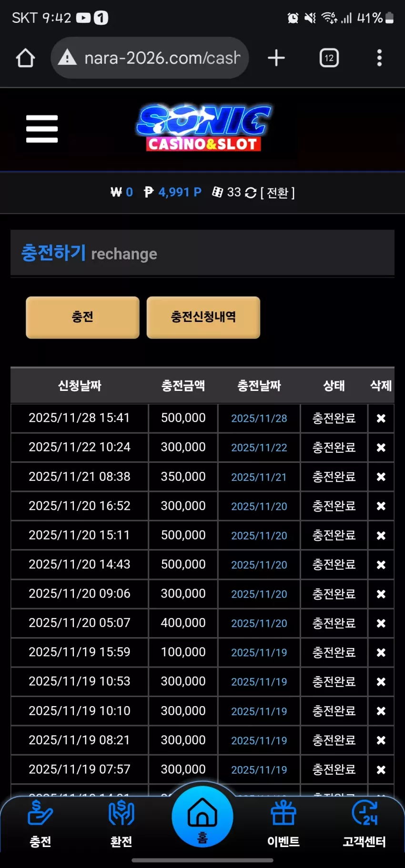405x868 pixels.
Task: Delete the 2025/11/19 15:59 recharge row
Action: (x=381, y=652)
